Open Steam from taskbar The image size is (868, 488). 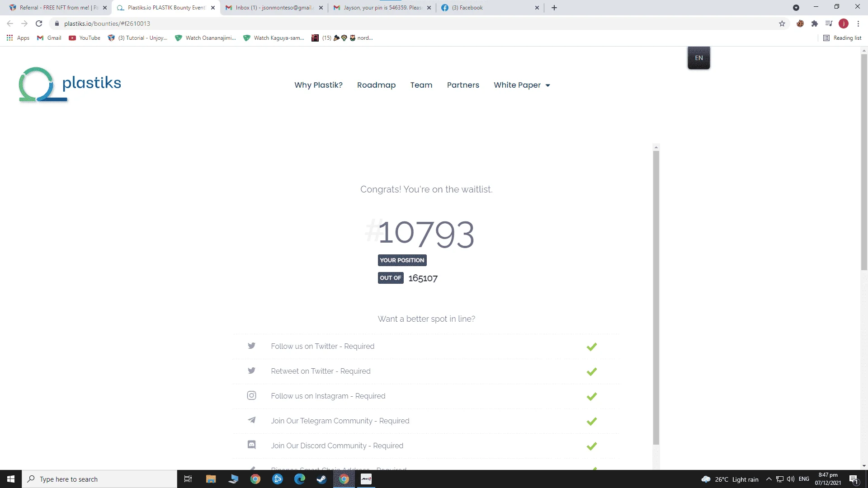321,479
